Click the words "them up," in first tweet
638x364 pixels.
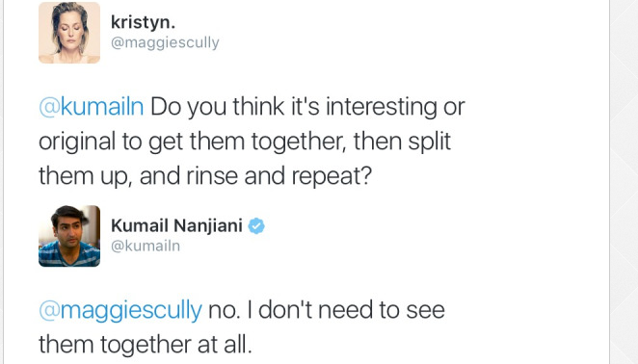[86, 176]
